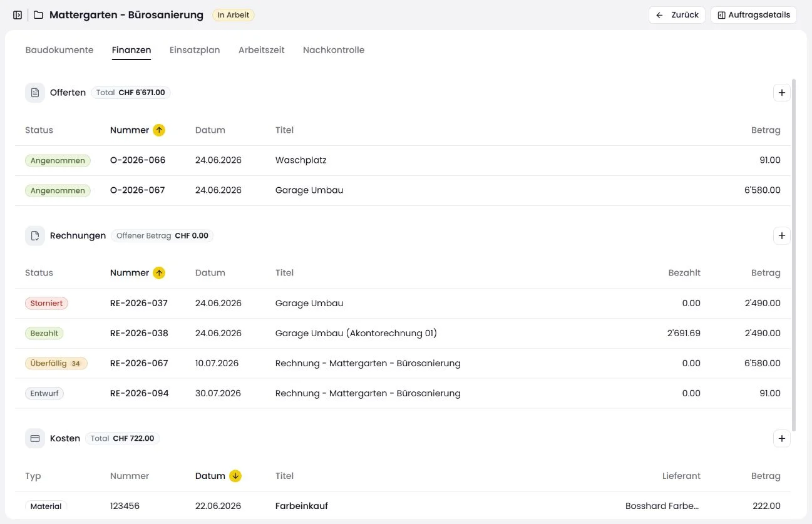The image size is (812, 524).
Task: Click Kosten Total CHF 722.00 chip
Action: (x=123, y=438)
